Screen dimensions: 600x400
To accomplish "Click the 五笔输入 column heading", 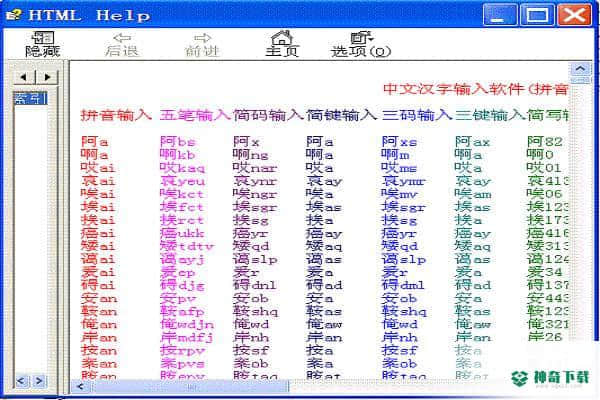I will pos(195,114).
